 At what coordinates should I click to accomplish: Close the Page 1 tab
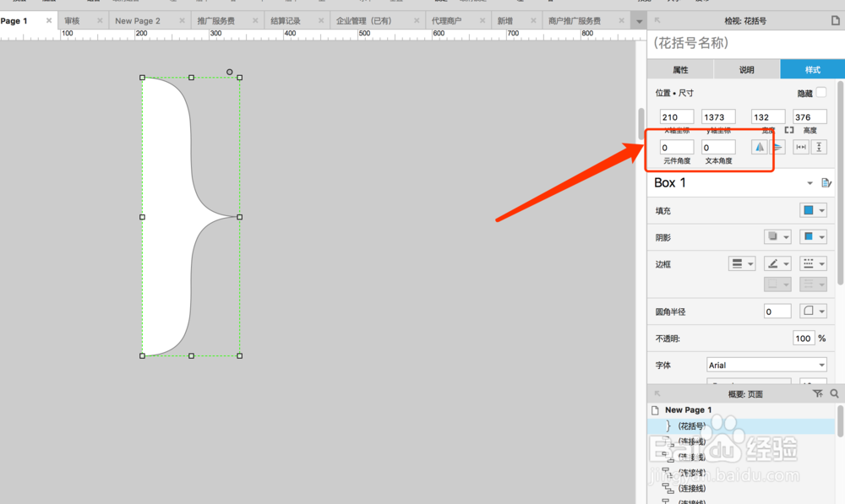pos(49,20)
